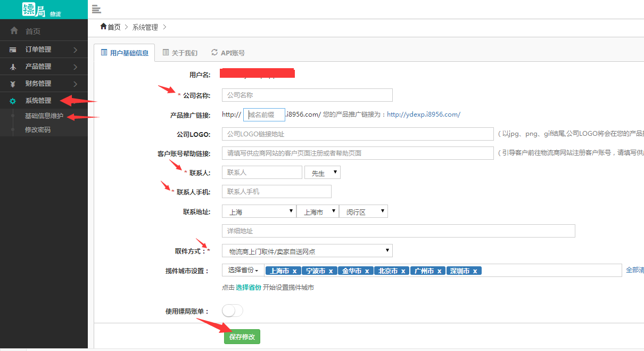Screen dimensions: 644x351
Task: Remove 金华市 city tag
Action: (367, 271)
